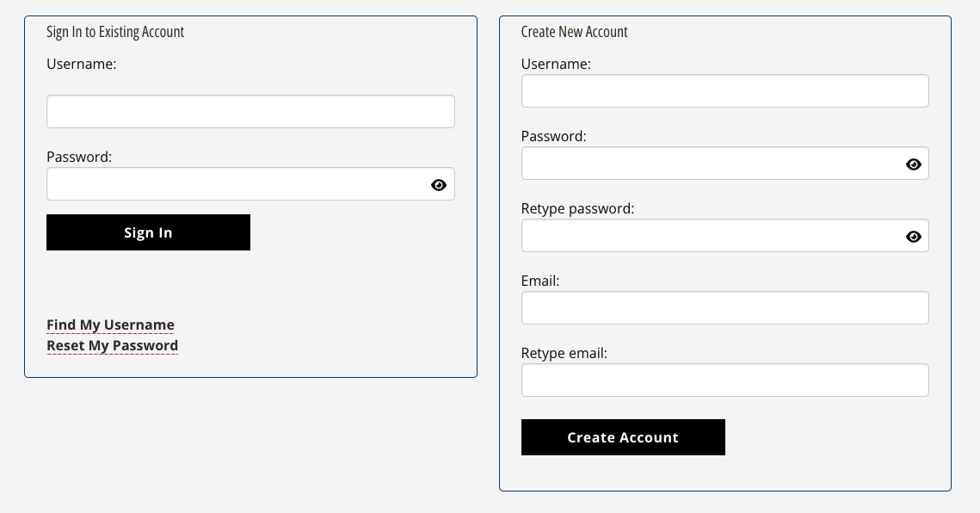Open the Find My Username link

tap(110, 324)
